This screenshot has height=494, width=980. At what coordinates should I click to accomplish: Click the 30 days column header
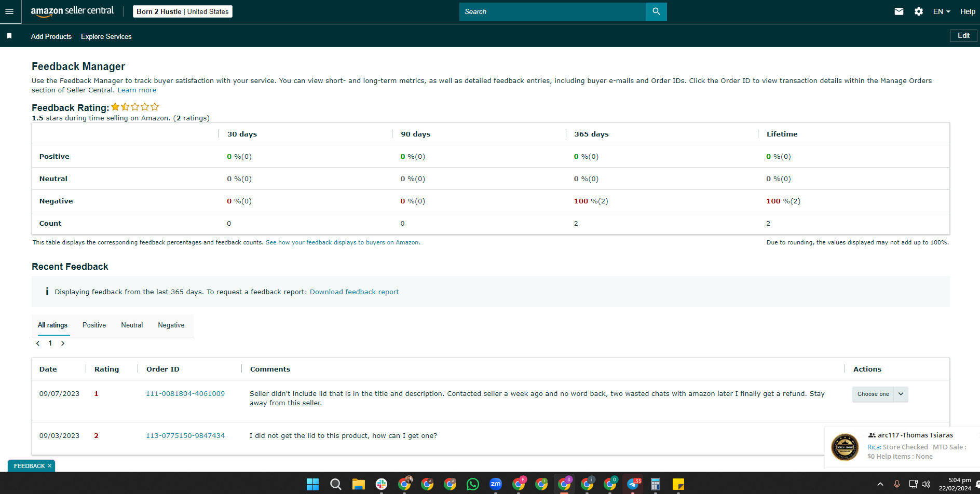tap(242, 134)
